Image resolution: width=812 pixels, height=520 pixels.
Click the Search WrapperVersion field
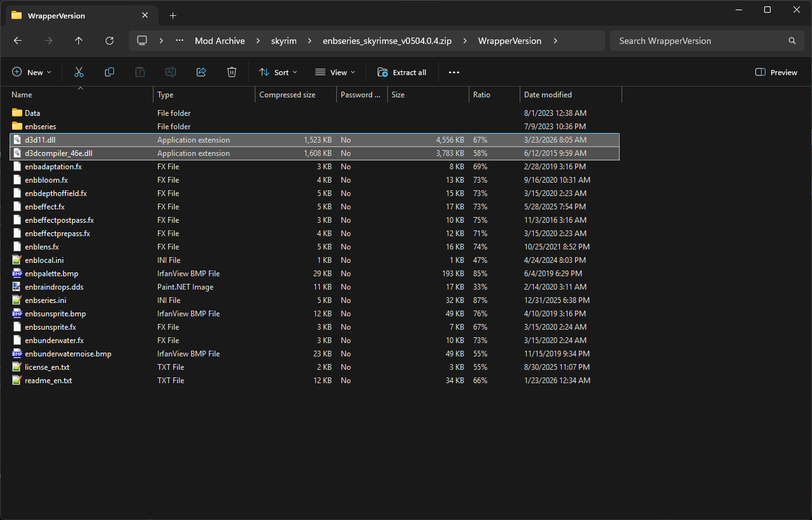pyautogui.click(x=707, y=41)
